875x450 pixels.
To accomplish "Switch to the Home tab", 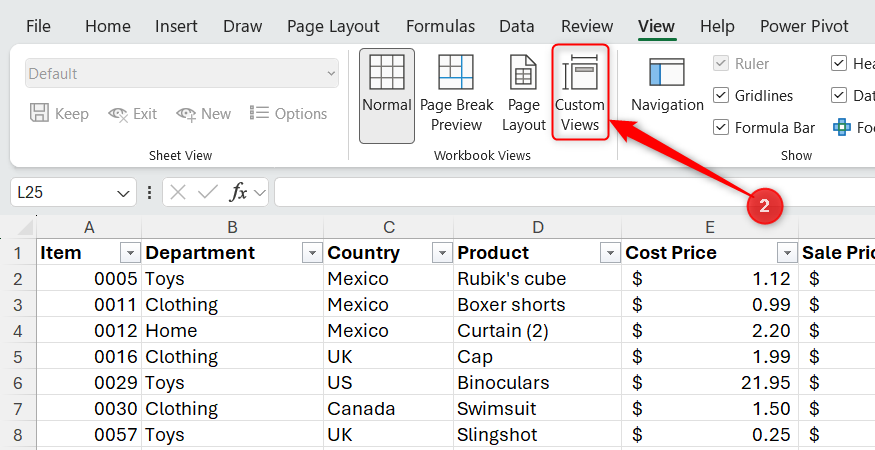I will 108,26.
